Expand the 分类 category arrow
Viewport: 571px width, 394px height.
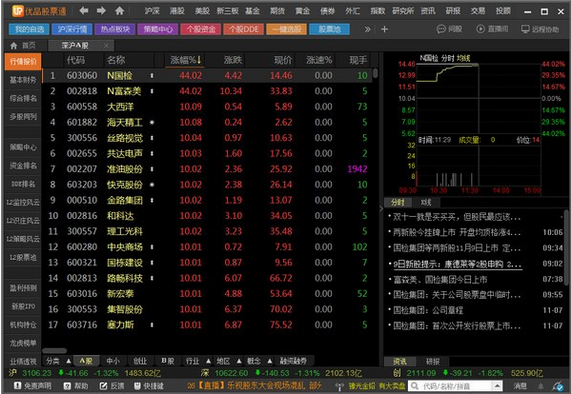[x=68, y=361]
